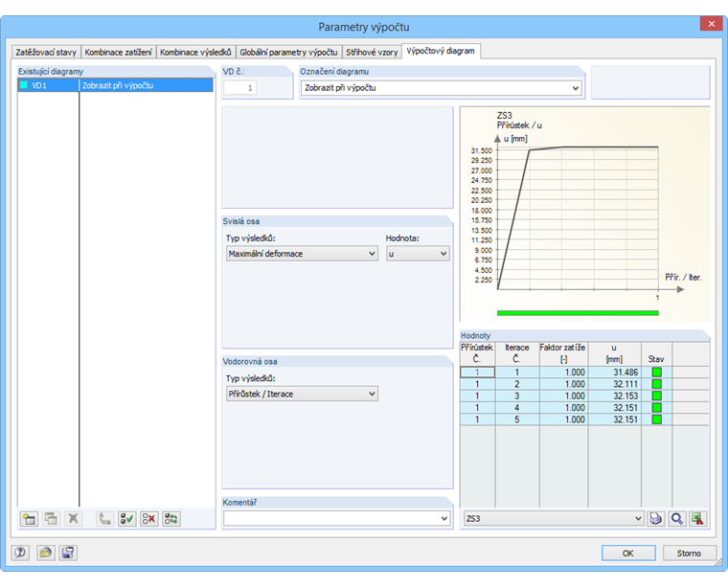Click the green status square for iteration 5
This screenshot has width=728, height=588.
tap(656, 419)
